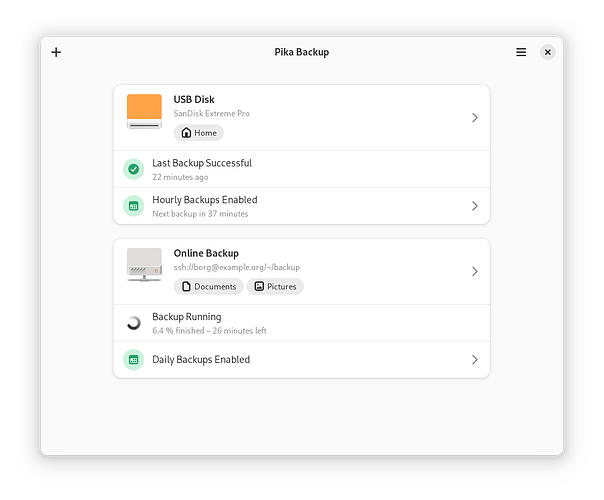The height and width of the screenshot is (500, 604).
Task: Click the Home folder tag
Action: [x=199, y=133]
